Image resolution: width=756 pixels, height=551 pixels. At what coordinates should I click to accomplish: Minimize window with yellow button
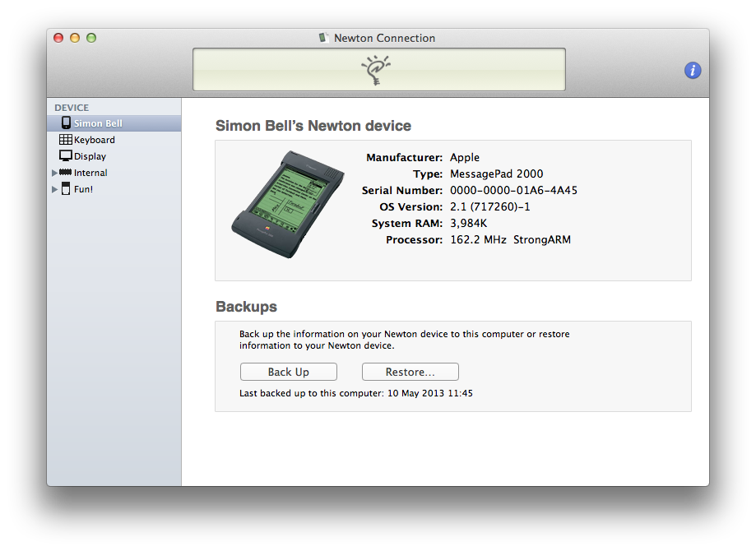[75, 38]
